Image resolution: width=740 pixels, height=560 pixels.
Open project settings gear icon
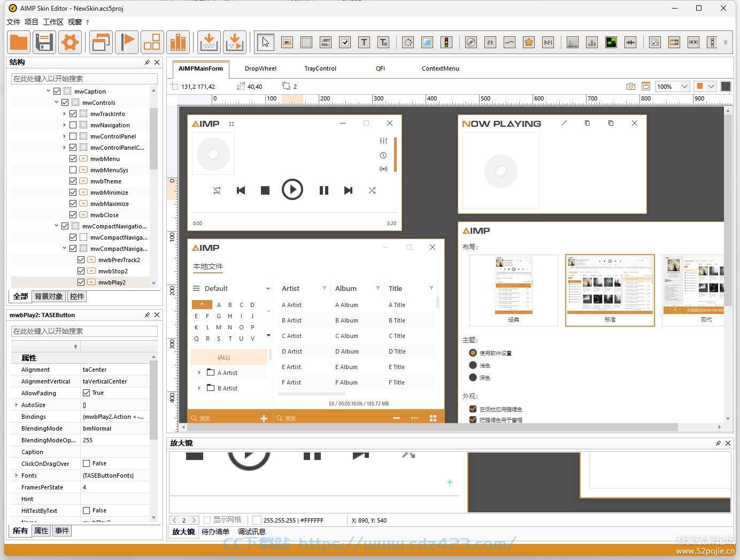point(70,42)
